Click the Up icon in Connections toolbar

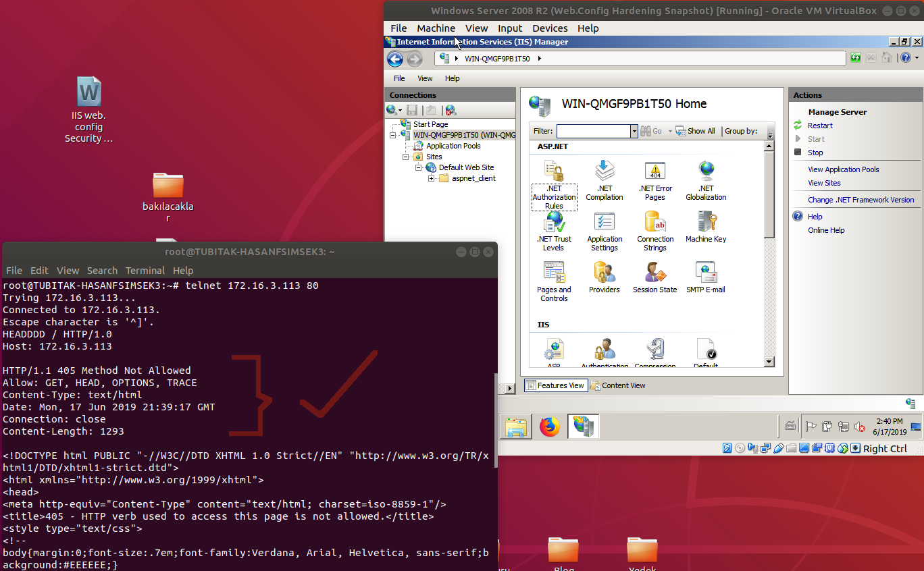pos(431,110)
